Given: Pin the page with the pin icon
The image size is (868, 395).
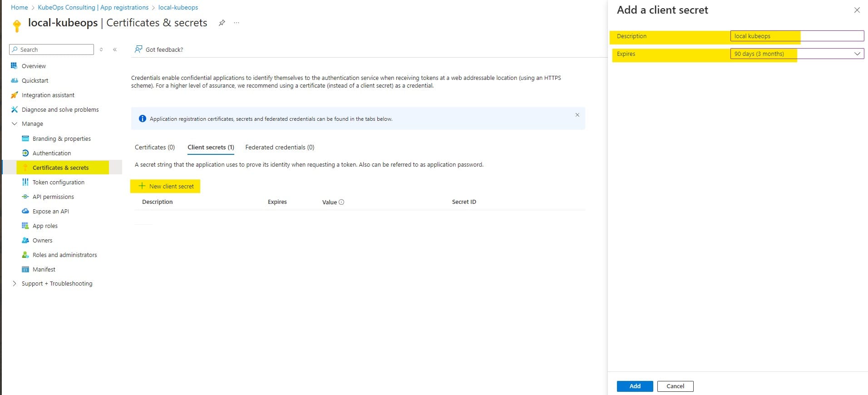Looking at the screenshot, I should pyautogui.click(x=222, y=23).
